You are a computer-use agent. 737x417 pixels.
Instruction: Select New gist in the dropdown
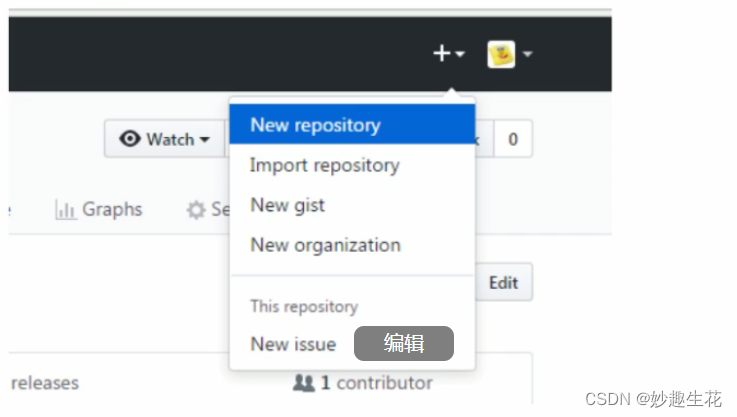pyautogui.click(x=287, y=205)
